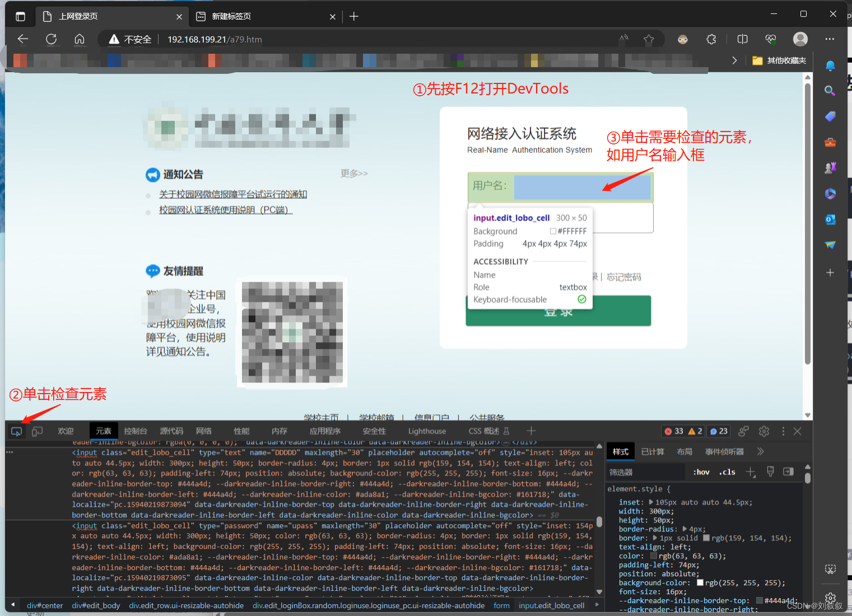Expand the hidden Styles panel tabs chevron
The height and width of the screenshot is (616, 852).
click(760, 451)
